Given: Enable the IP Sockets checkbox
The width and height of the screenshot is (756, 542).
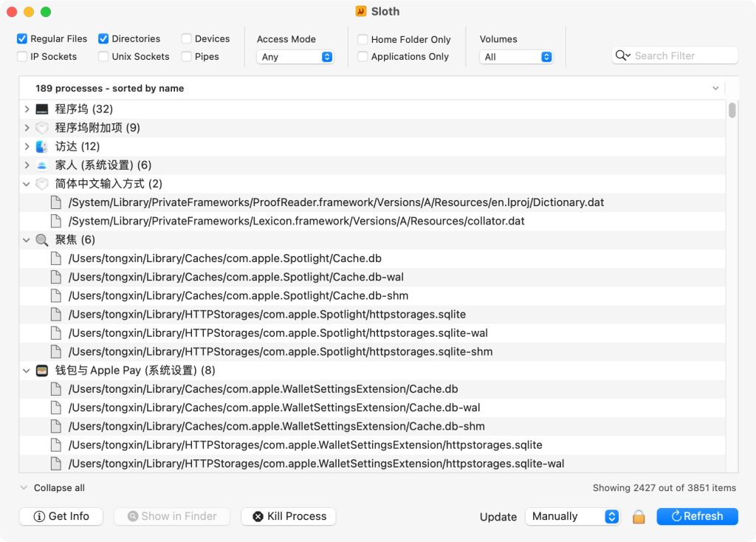Looking at the screenshot, I should pos(21,56).
